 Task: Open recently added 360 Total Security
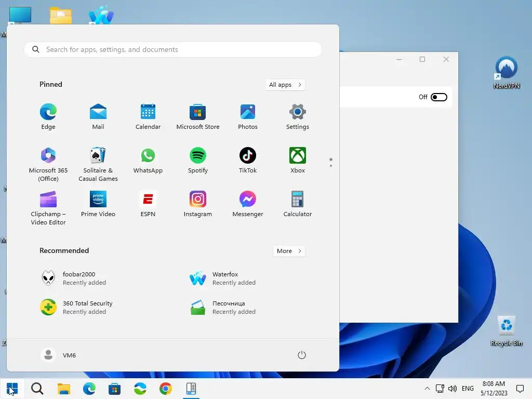[77, 308]
